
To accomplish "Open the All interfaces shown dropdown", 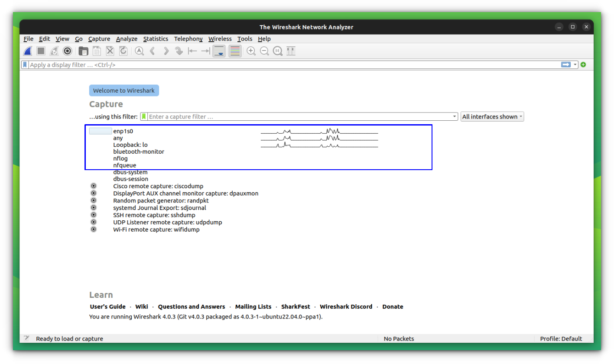I will (492, 116).
